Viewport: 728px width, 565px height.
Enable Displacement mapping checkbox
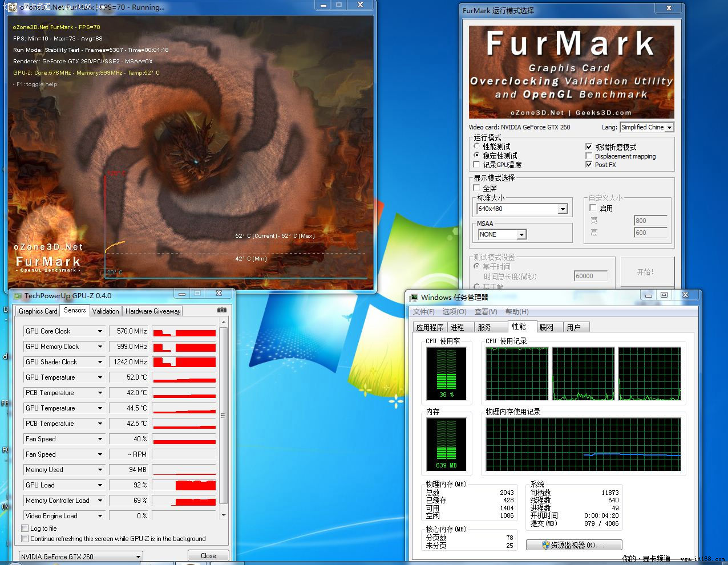pos(589,156)
